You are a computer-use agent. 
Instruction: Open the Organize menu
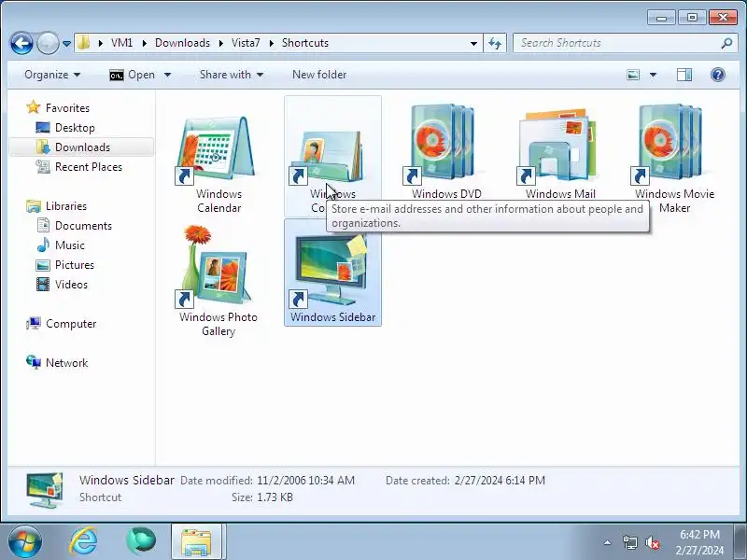coord(52,75)
